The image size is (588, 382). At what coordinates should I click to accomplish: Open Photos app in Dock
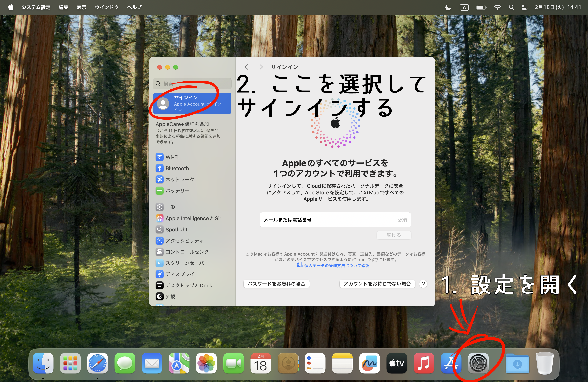pyautogui.click(x=206, y=363)
